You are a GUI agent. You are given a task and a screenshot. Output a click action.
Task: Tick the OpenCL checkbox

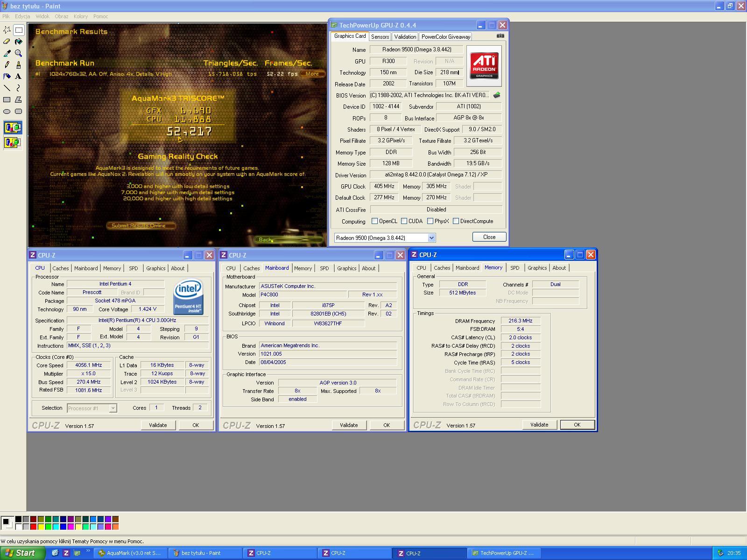374,221
